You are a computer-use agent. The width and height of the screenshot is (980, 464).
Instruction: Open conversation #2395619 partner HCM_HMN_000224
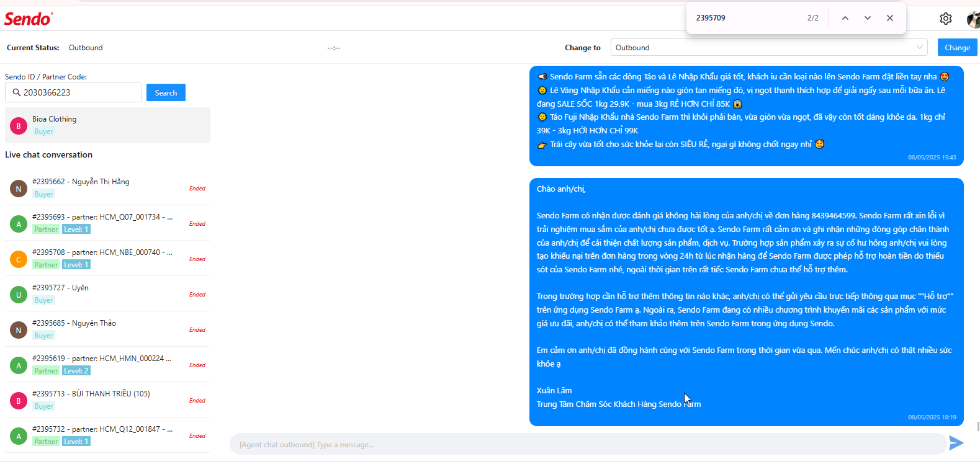(107, 365)
